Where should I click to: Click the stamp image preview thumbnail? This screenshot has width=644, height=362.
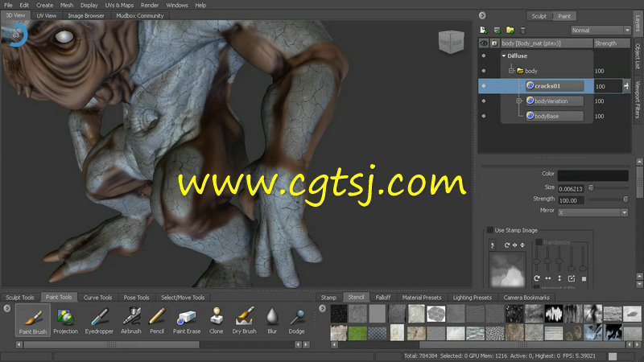[507, 269]
